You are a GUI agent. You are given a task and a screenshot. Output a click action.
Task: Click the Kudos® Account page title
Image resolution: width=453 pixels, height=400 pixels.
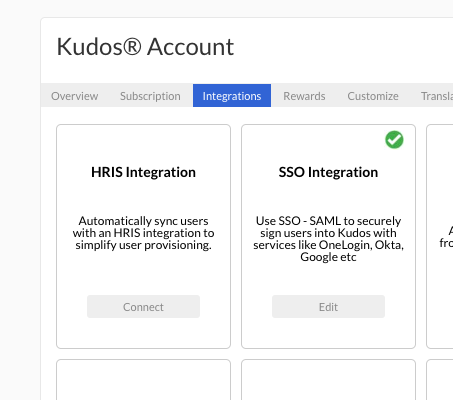tap(145, 47)
